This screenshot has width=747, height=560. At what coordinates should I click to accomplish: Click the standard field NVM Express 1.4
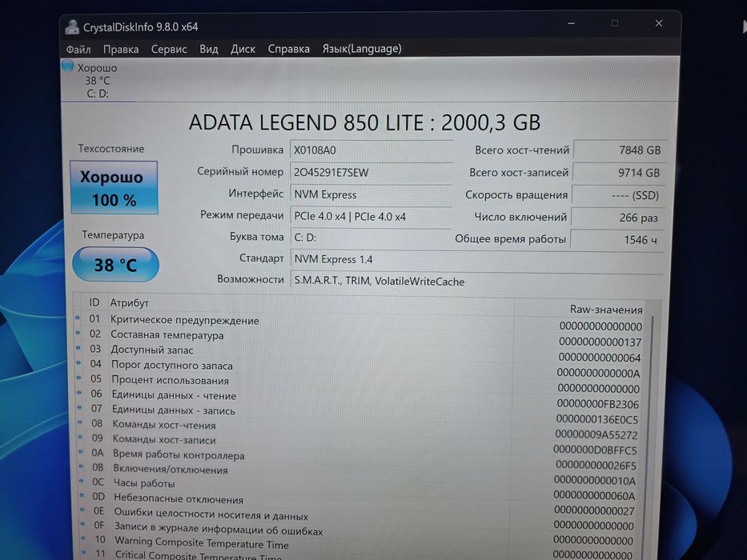click(476, 259)
